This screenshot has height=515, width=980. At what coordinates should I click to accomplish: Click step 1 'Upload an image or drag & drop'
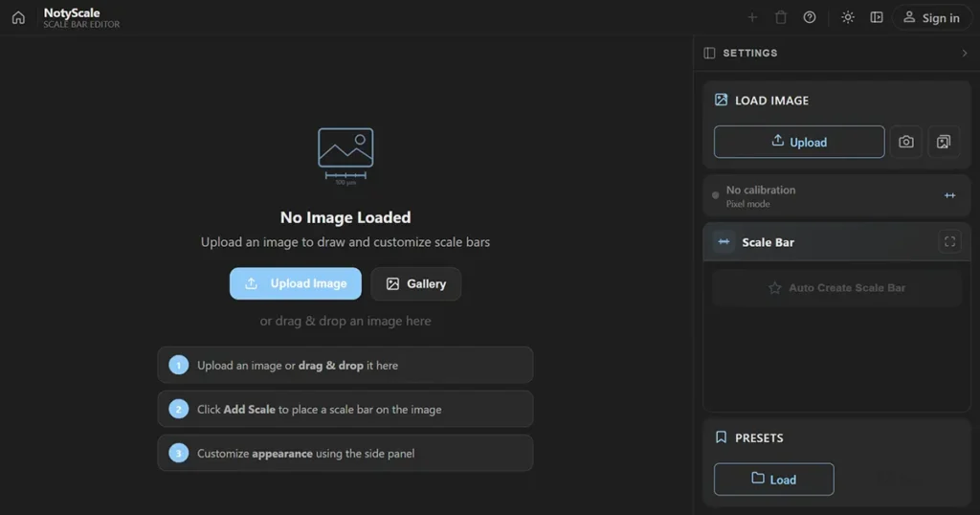coord(345,365)
